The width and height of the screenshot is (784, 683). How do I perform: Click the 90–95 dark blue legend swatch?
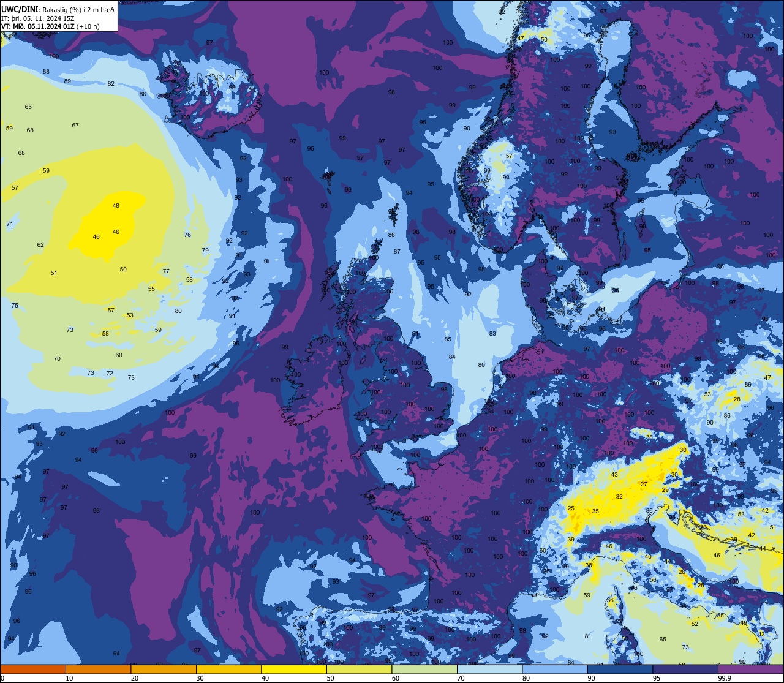pyautogui.click(x=620, y=669)
